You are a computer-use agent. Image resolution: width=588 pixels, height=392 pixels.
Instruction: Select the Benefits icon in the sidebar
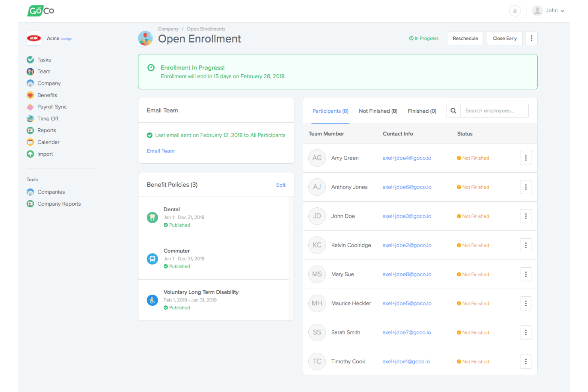point(30,95)
